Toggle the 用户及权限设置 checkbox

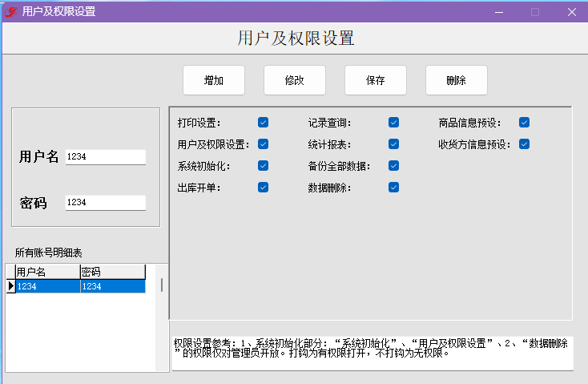tap(264, 144)
